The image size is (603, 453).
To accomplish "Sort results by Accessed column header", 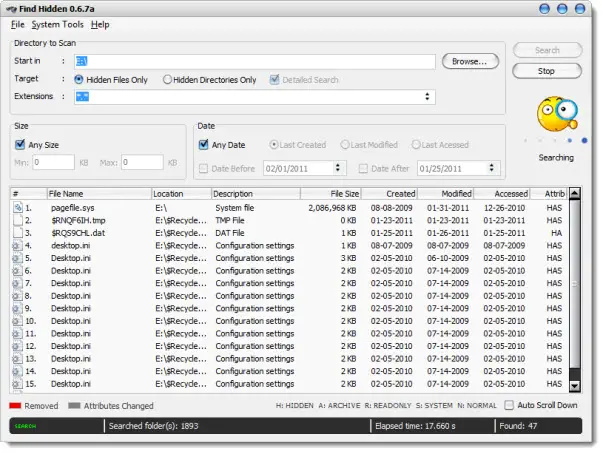I will coord(502,194).
